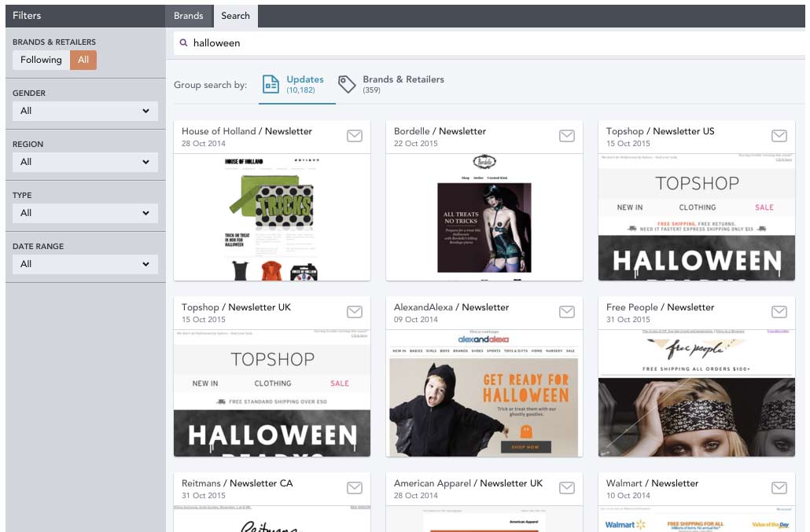810x532 pixels.
Task: Open Bordelle / Newsletter title
Action: [440, 131]
